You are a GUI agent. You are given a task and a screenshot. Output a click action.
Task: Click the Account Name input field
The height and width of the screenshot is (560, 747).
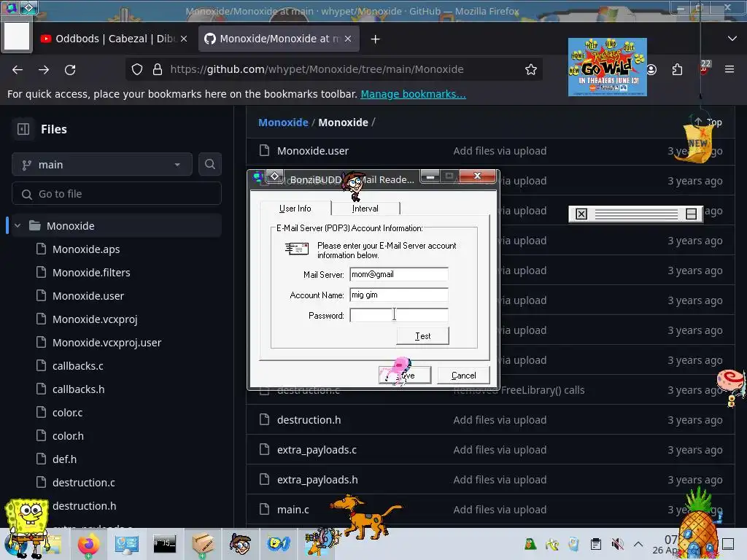click(x=399, y=295)
